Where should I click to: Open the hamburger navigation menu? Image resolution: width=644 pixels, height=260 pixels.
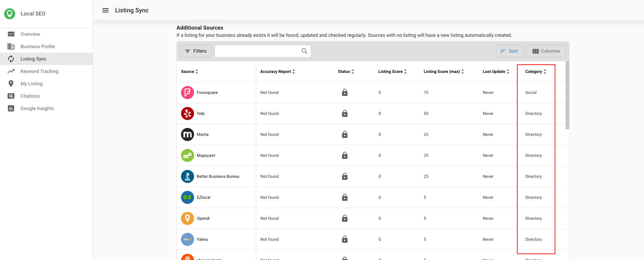[x=105, y=10]
